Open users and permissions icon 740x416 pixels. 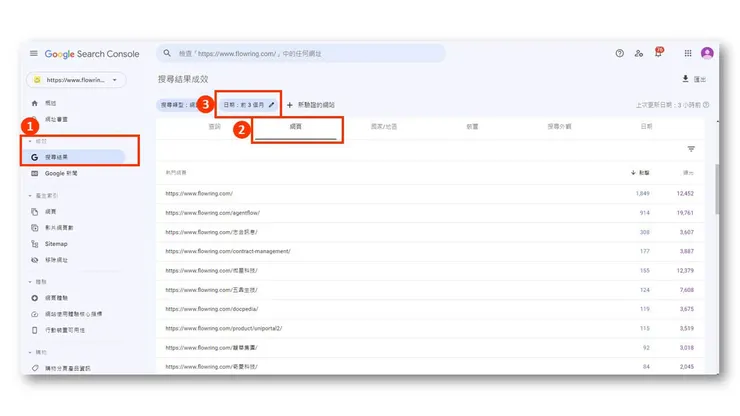639,53
